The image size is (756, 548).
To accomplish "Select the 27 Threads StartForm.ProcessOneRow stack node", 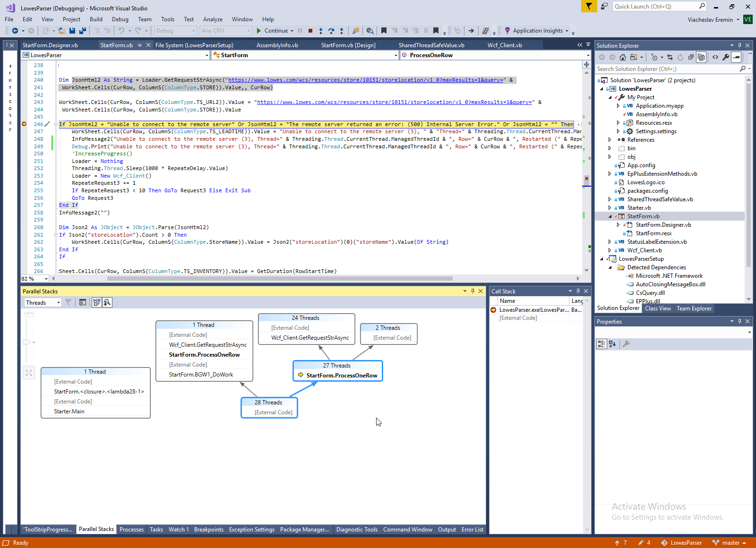I will coord(338,371).
